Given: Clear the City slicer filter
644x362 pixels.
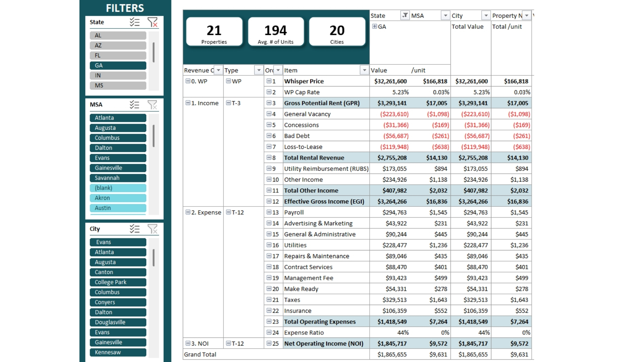Looking at the screenshot, I should 152,229.
